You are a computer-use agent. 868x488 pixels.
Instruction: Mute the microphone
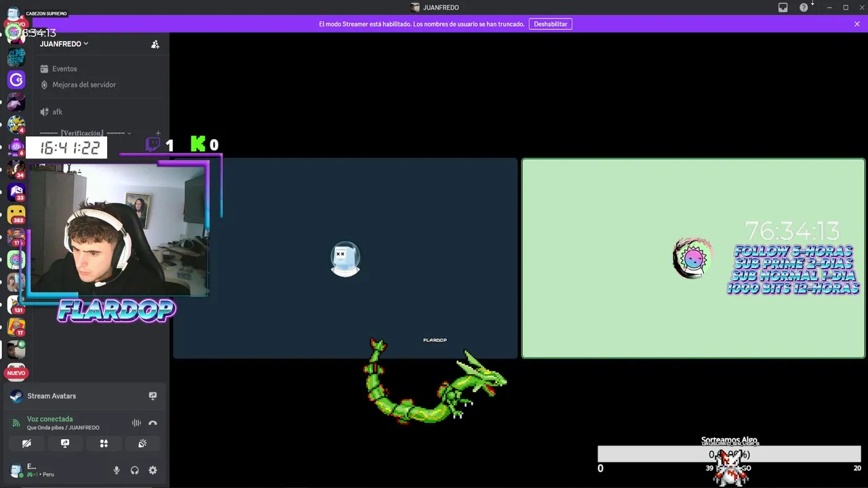click(117, 470)
